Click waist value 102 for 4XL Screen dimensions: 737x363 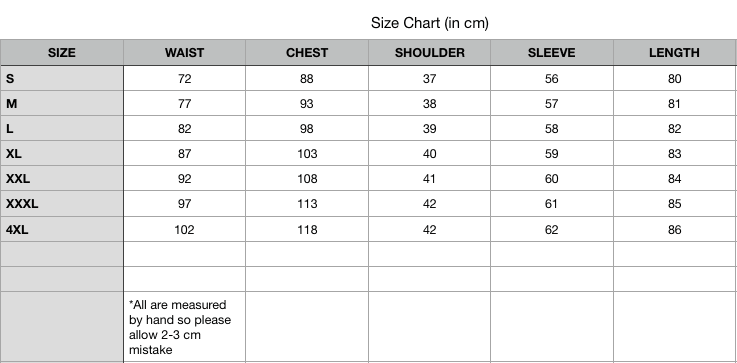(184, 229)
